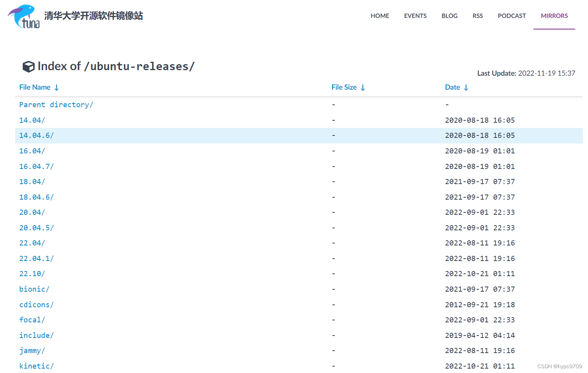Click the Index of /ubuntu-releases/ heading
This screenshot has width=588, height=373.
tap(116, 66)
